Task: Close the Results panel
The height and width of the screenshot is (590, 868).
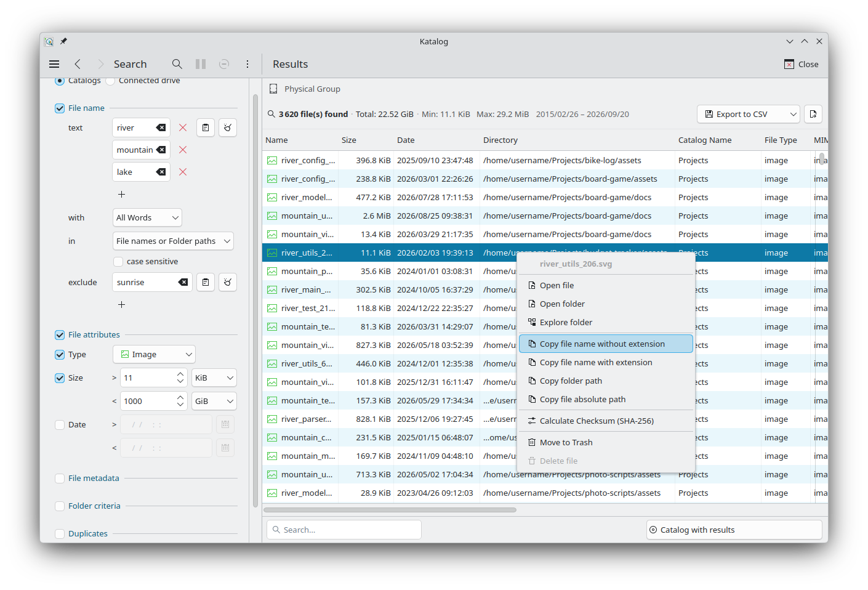Action: click(801, 64)
